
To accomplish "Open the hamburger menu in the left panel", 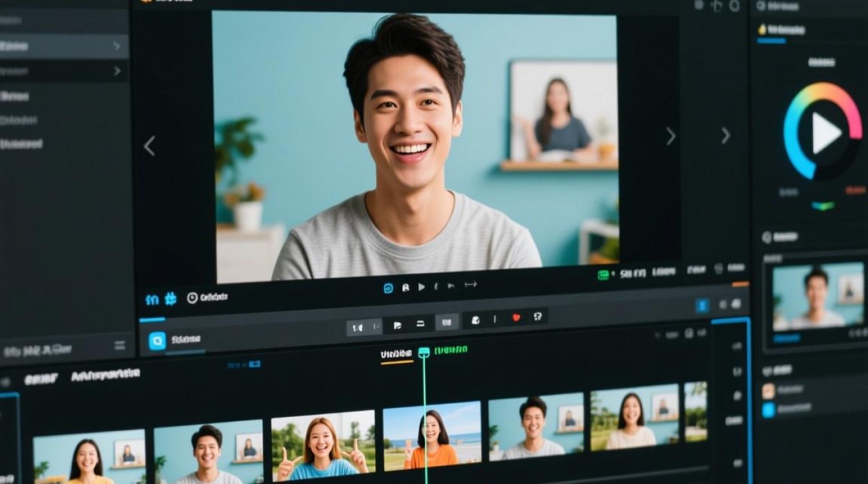I will coord(119,346).
